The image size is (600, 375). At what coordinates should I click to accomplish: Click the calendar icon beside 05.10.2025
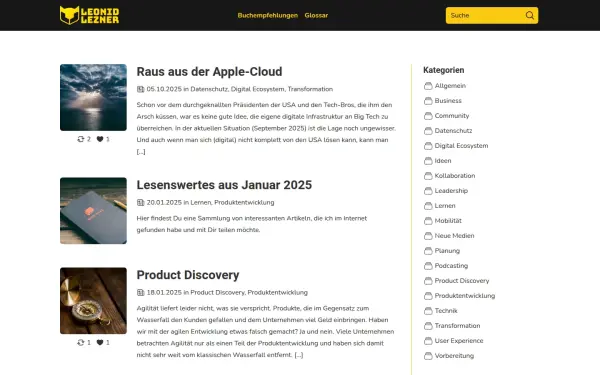(x=140, y=89)
